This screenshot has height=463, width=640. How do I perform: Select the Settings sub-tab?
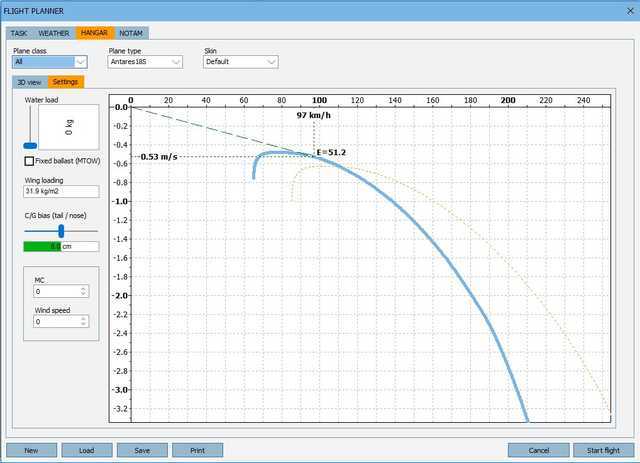65,82
